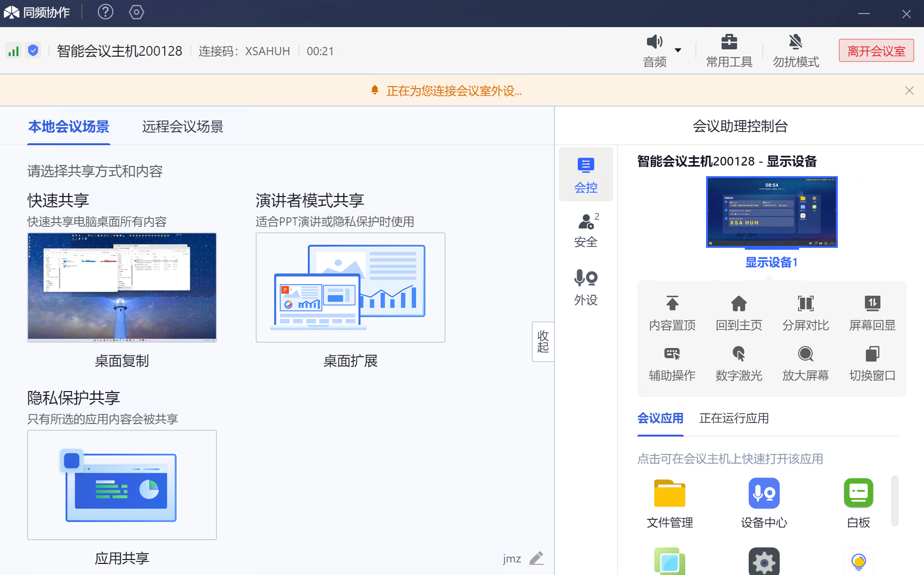
Task: Activate the 数字激光 digital laser pointer
Action: pos(739,354)
